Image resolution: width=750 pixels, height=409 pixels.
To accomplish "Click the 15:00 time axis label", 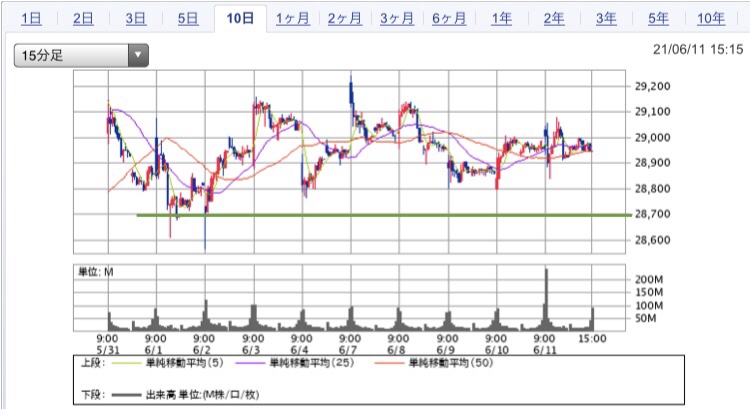I will (592, 339).
